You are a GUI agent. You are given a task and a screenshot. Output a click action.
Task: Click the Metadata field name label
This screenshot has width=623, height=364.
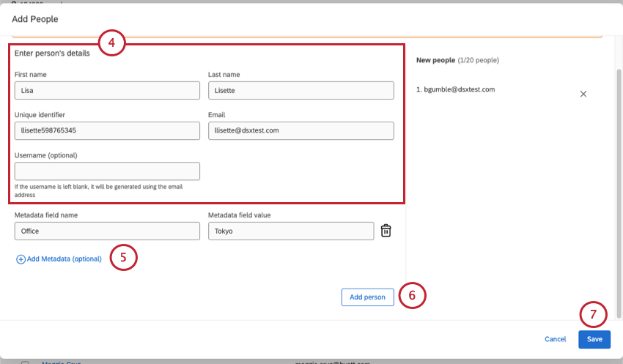(x=46, y=215)
